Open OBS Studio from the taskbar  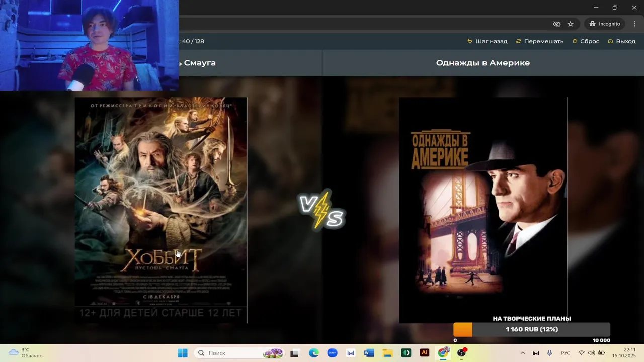tap(461, 353)
